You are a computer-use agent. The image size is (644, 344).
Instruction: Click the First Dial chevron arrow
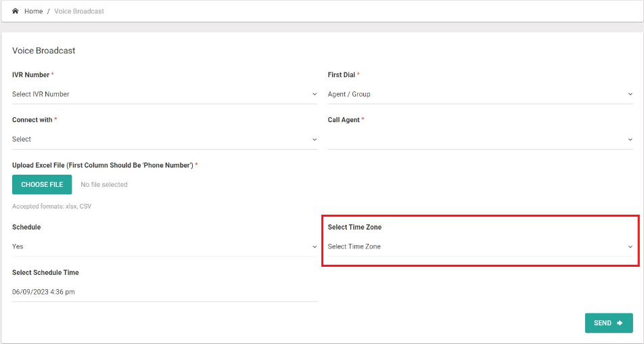click(630, 94)
